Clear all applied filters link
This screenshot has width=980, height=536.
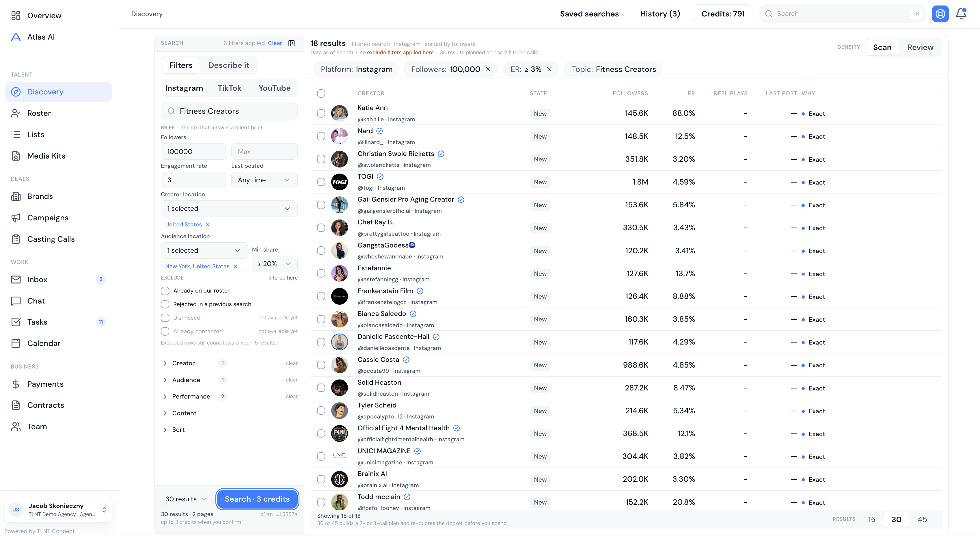pyautogui.click(x=275, y=43)
